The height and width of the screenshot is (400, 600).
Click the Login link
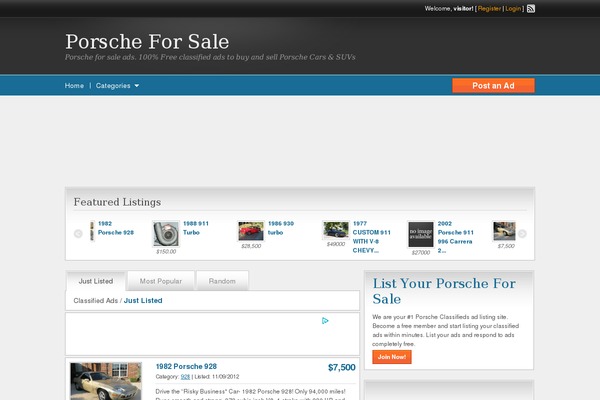click(513, 8)
